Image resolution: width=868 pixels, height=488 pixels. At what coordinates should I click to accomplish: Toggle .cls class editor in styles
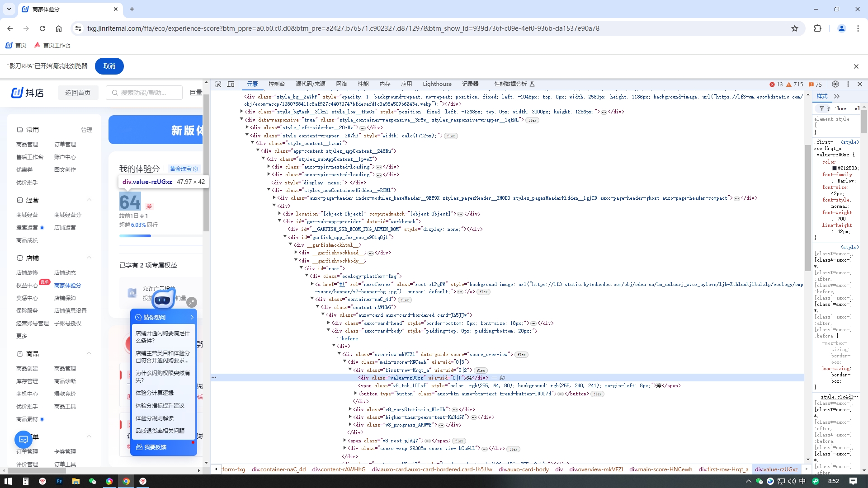coord(856,108)
